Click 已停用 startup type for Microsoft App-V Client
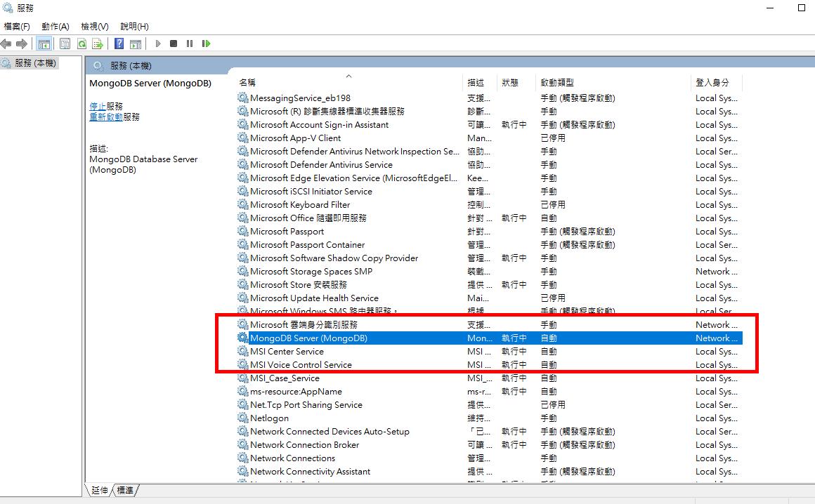 553,138
